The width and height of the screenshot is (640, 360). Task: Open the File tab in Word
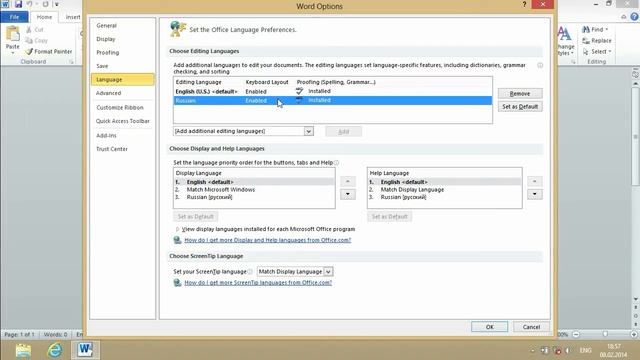14,17
